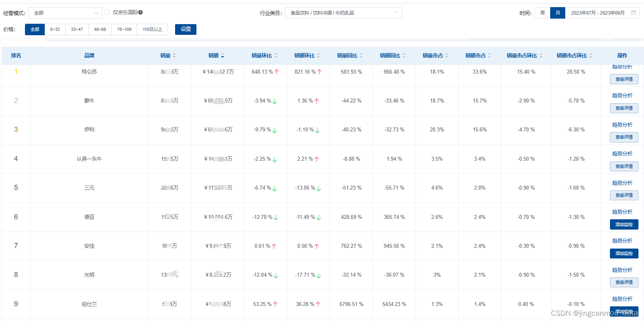Screen dimensions: 644x321
Task: Switch time granularity to 月
Action: [x=558, y=13]
